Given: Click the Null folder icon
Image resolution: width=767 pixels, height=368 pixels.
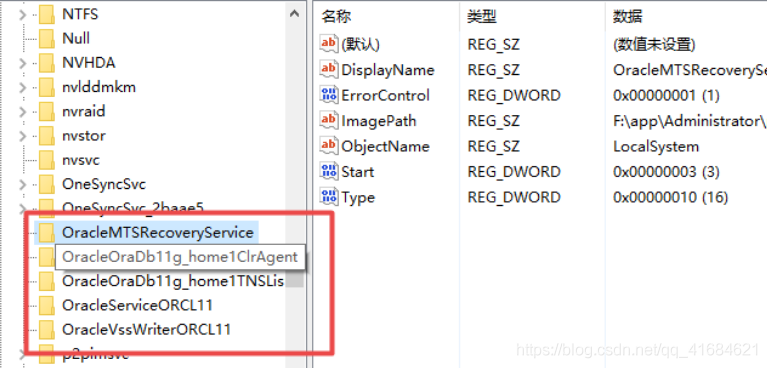Looking at the screenshot, I should [46, 38].
